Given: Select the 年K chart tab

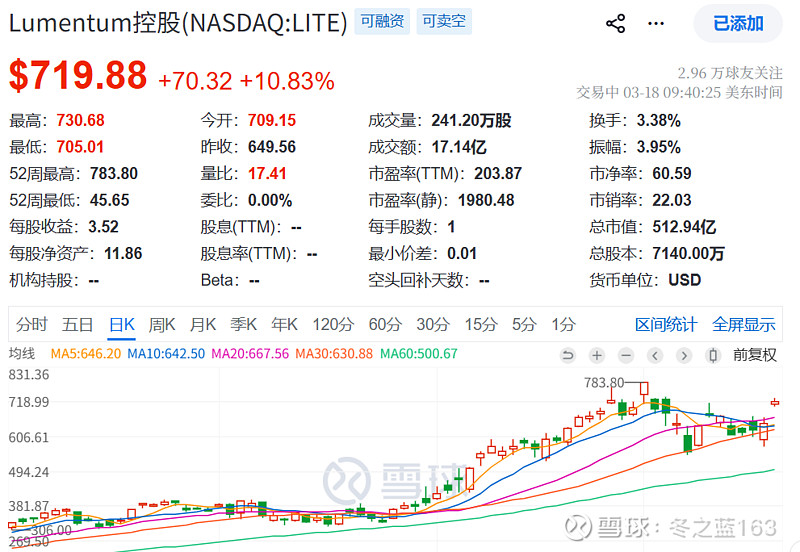Looking at the screenshot, I should (x=284, y=324).
